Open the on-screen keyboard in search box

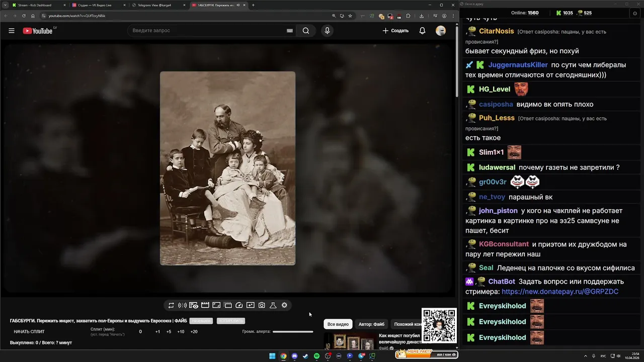tap(289, 31)
